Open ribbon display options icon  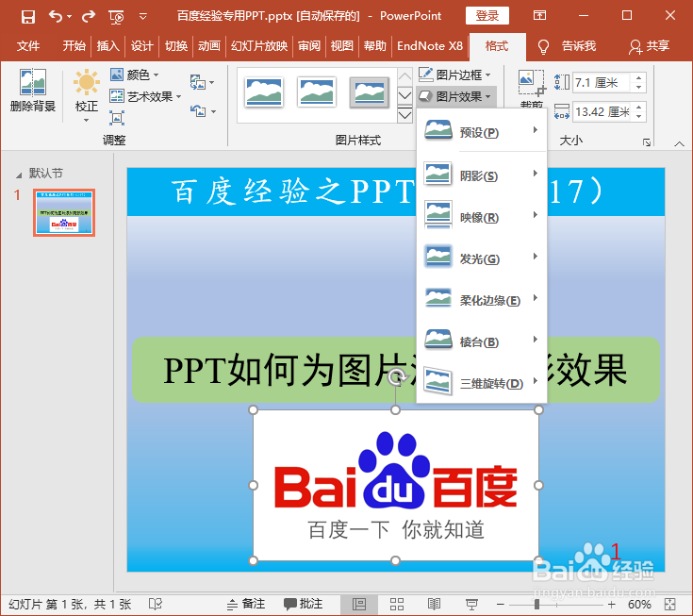click(x=539, y=16)
